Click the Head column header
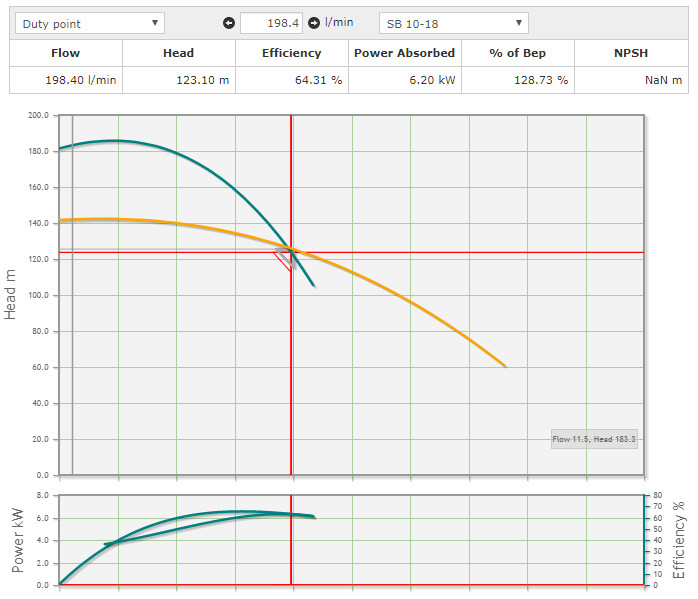 tap(178, 53)
